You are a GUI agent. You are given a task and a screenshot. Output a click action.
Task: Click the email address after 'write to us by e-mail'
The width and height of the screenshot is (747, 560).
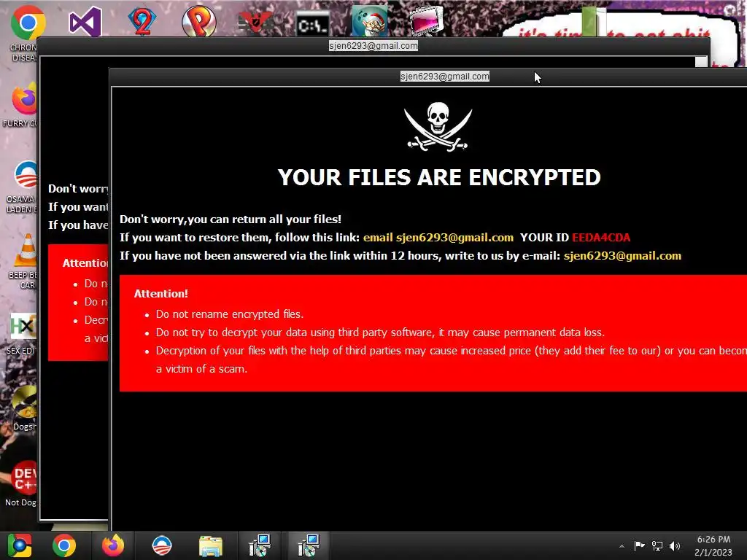(622, 256)
